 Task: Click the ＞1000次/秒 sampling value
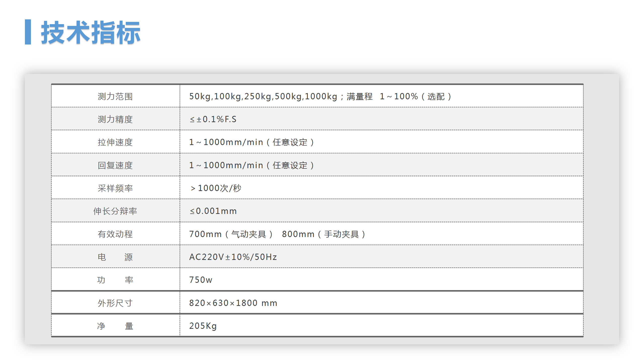pyautogui.click(x=216, y=188)
